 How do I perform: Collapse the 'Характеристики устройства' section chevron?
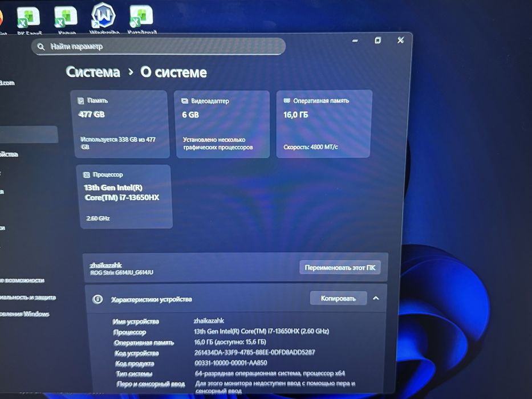coord(376,298)
